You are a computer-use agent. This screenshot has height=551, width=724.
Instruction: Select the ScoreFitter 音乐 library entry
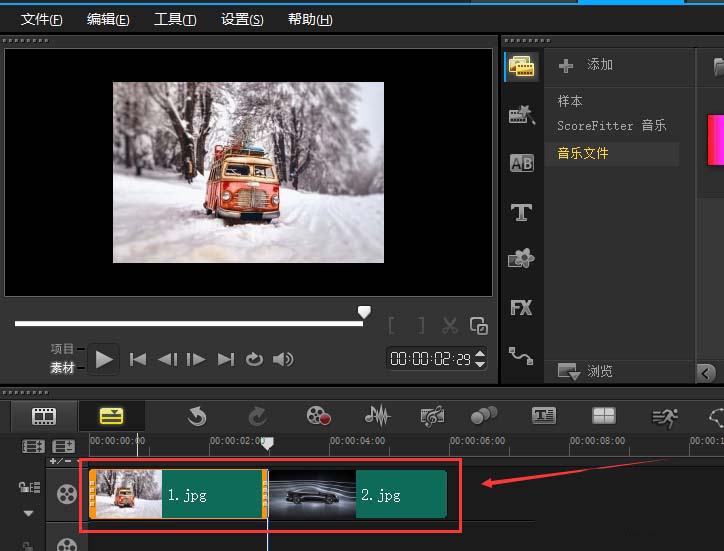[x=611, y=126]
